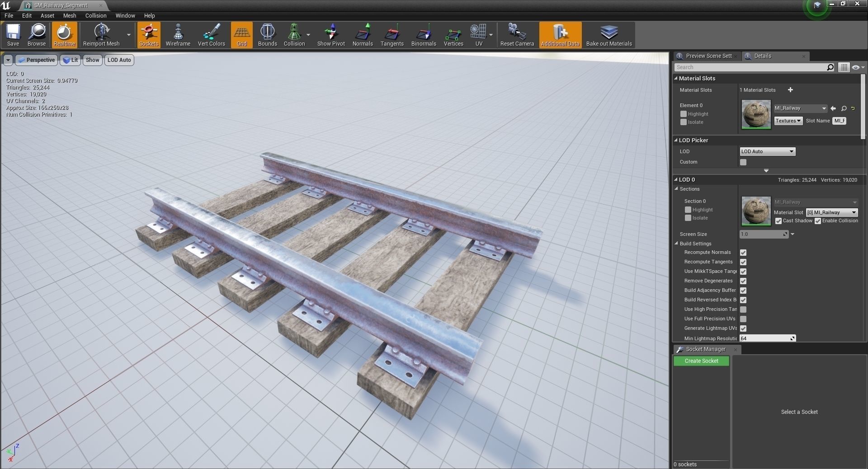Display Tangents icon

(x=392, y=35)
